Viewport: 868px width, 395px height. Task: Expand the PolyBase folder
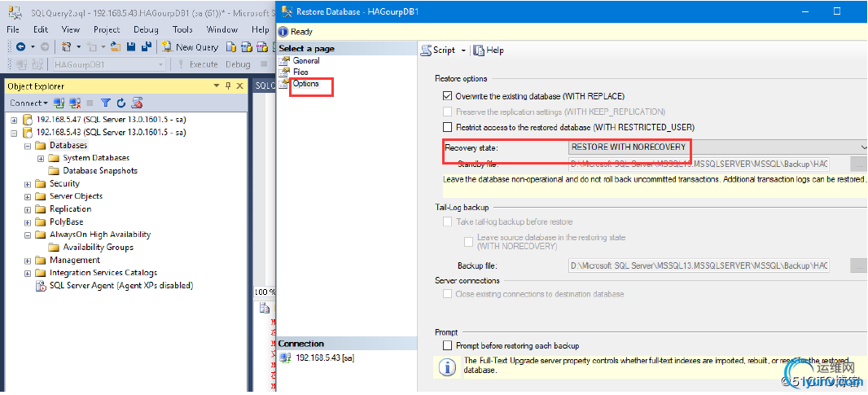point(28,222)
